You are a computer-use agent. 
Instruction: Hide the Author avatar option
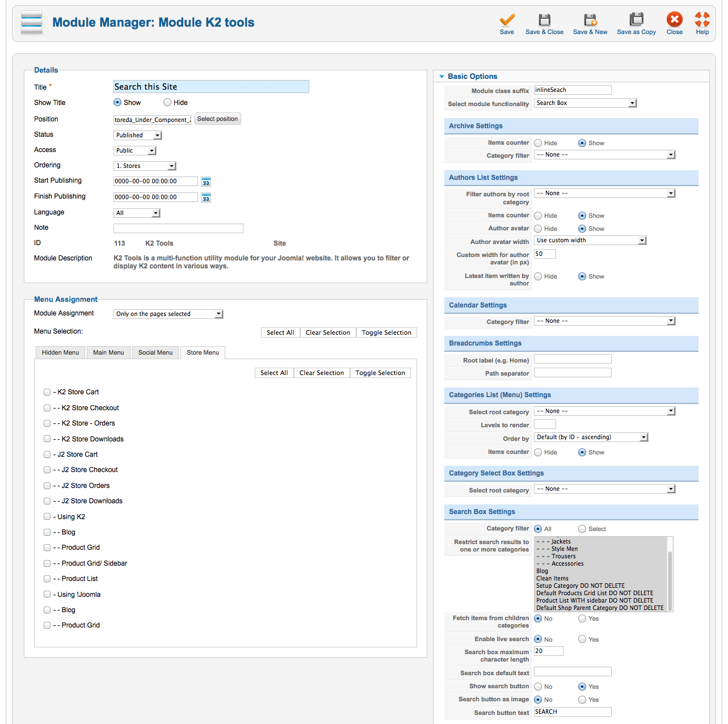[538, 229]
